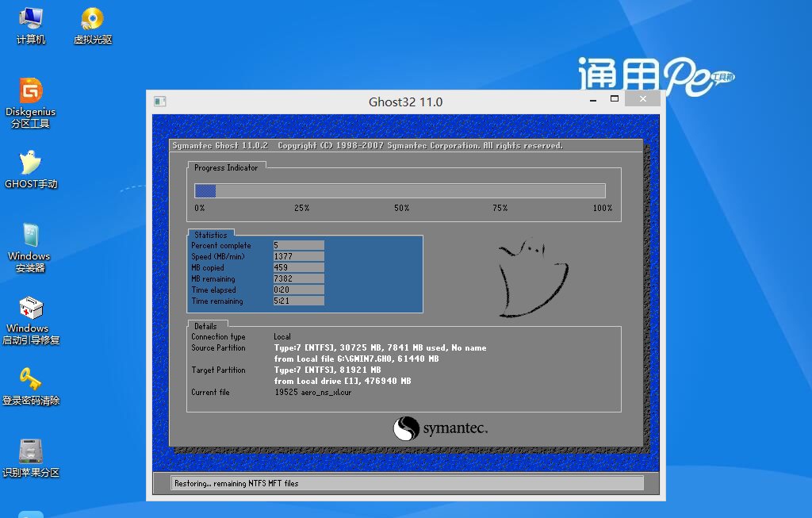Click the Target Partition 81921 MB line
This screenshot has width=812, height=518.
327,370
